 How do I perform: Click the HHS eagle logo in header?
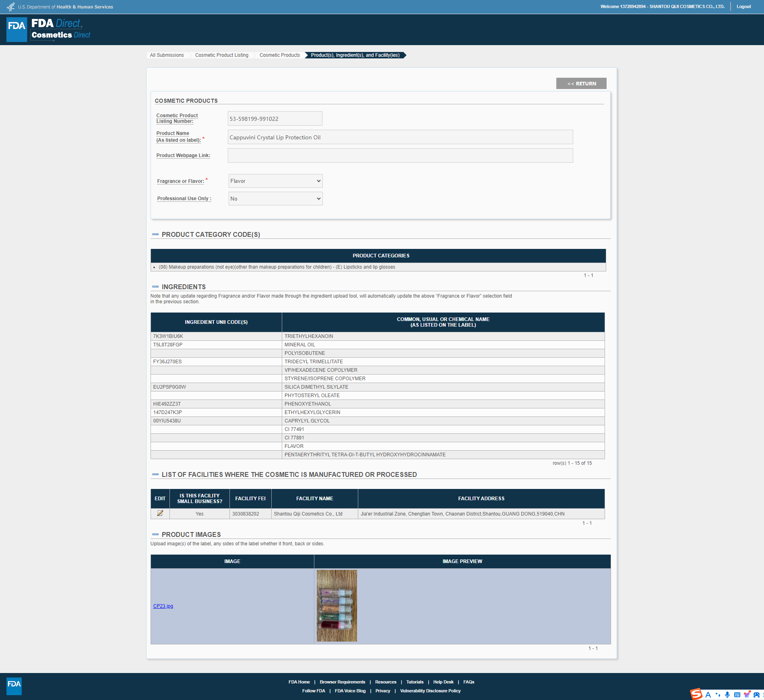click(11, 7)
